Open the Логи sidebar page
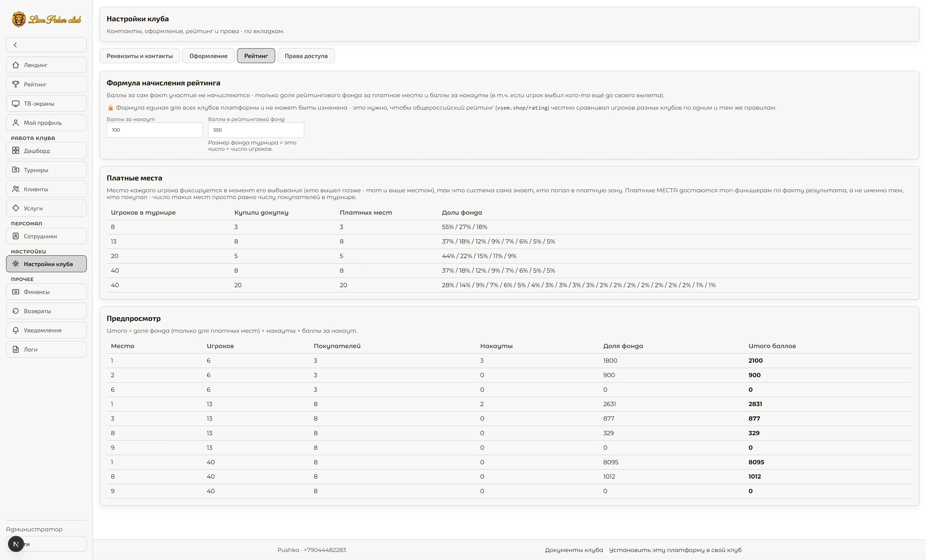Viewport: 926px width, 560px height. point(46,349)
